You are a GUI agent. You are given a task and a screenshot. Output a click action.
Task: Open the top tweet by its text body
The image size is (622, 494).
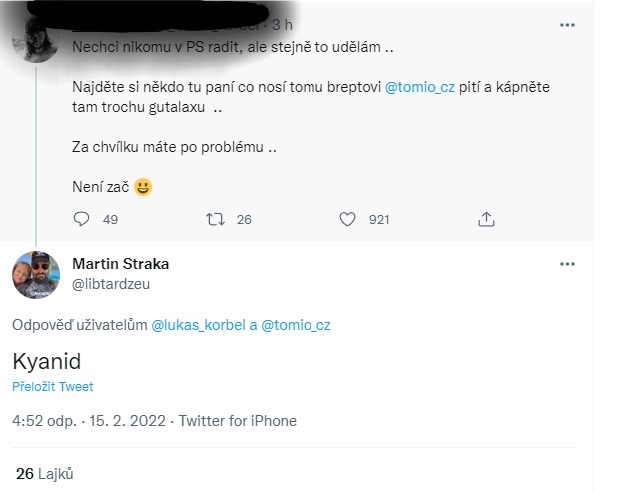(x=311, y=117)
